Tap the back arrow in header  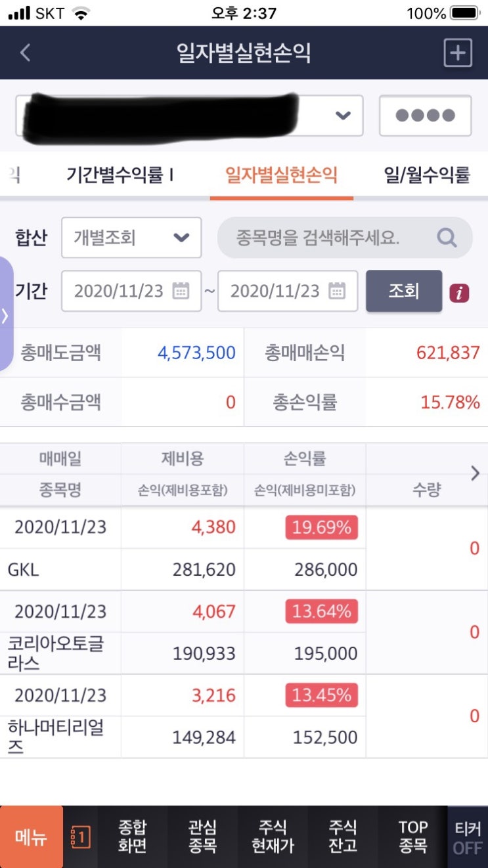pyautogui.click(x=25, y=53)
